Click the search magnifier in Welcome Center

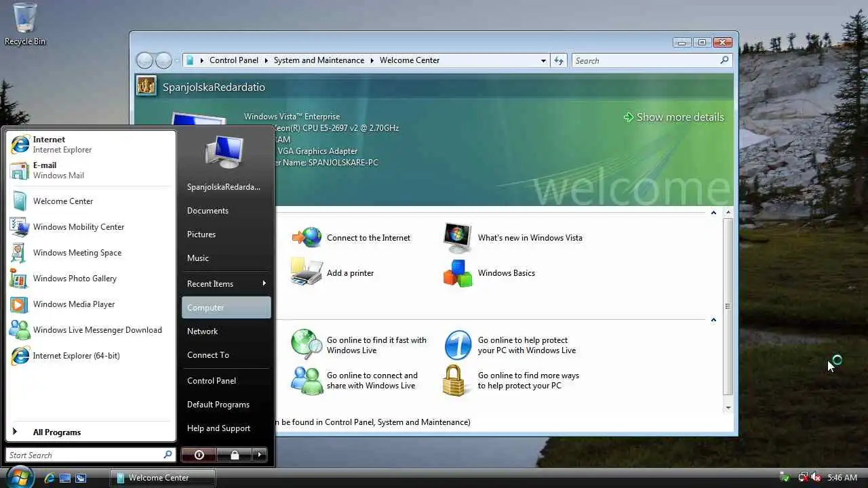(724, 60)
